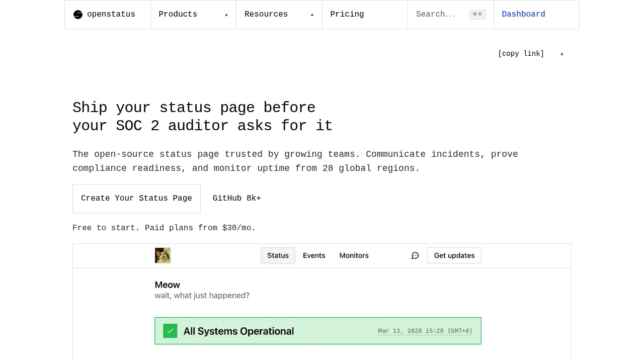Switch to the Events tab
The width and height of the screenshot is (644, 362).
pos(314,255)
